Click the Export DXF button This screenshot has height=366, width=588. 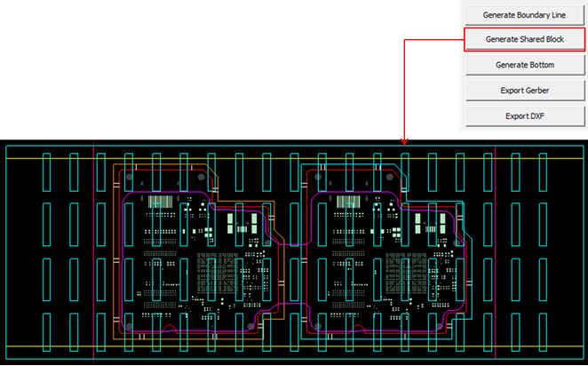click(x=523, y=116)
